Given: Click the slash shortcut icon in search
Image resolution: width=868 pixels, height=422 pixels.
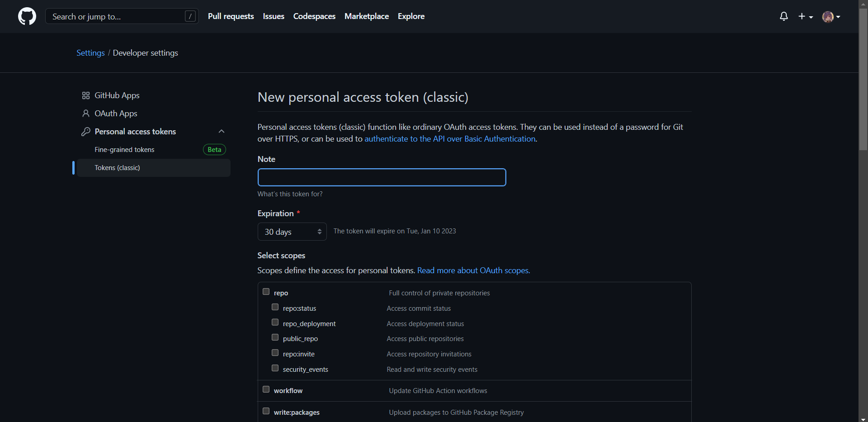Looking at the screenshot, I should click(190, 16).
